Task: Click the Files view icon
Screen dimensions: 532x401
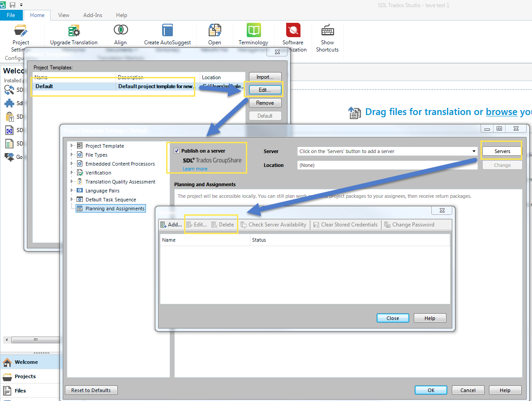Action: [7, 391]
